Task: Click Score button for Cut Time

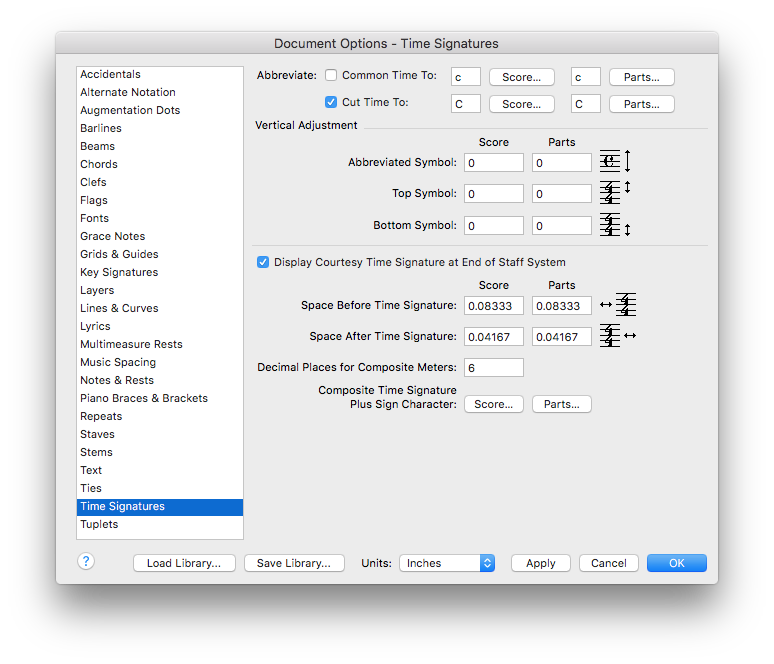Action: tap(522, 104)
